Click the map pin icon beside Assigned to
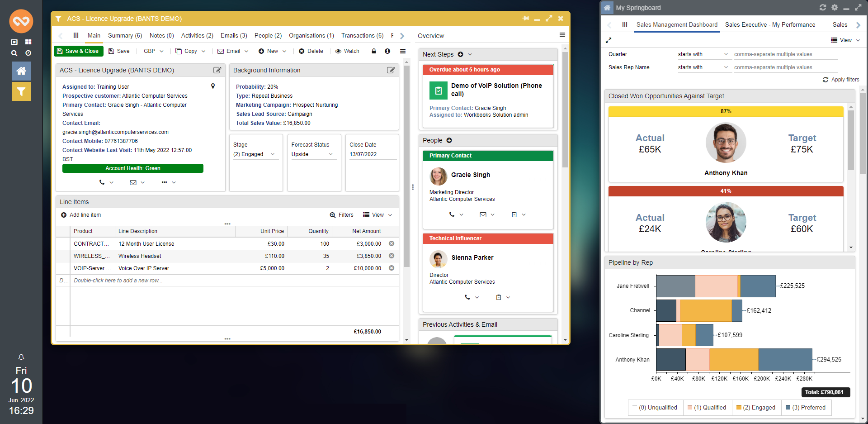This screenshot has width=868, height=424. [213, 86]
